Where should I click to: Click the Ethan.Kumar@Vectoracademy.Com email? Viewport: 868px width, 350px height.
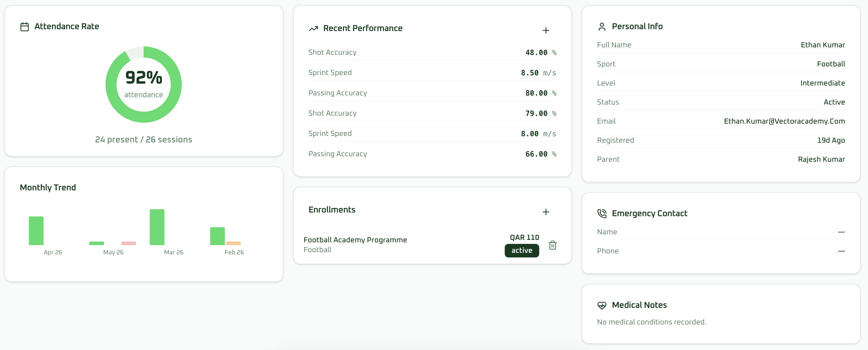784,121
